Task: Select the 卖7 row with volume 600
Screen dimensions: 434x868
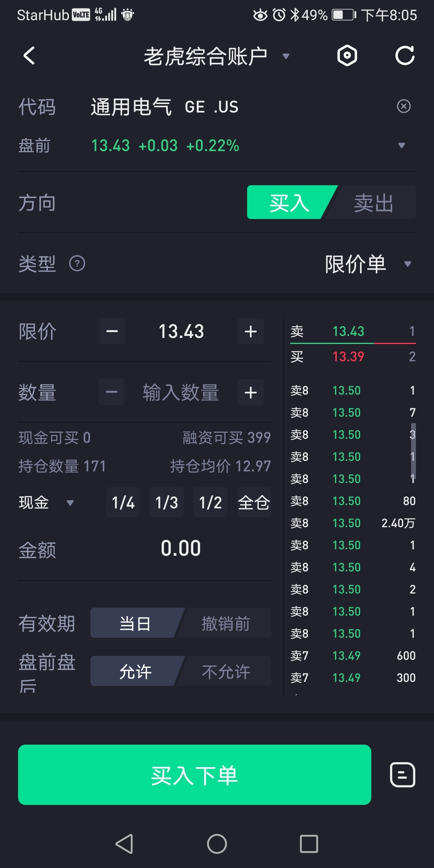Action: [x=353, y=656]
